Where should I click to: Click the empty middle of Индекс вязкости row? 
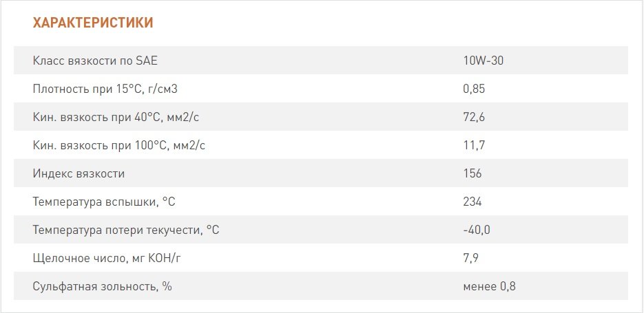point(293,173)
